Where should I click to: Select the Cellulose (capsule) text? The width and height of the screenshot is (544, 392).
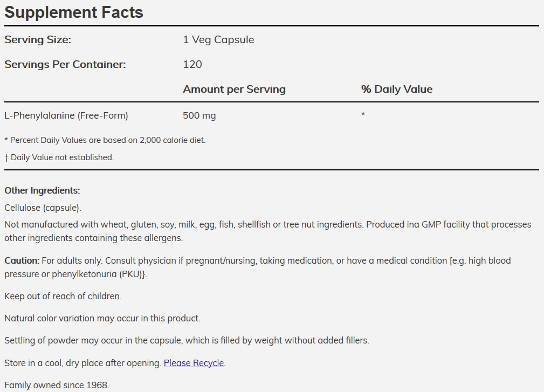click(43, 208)
